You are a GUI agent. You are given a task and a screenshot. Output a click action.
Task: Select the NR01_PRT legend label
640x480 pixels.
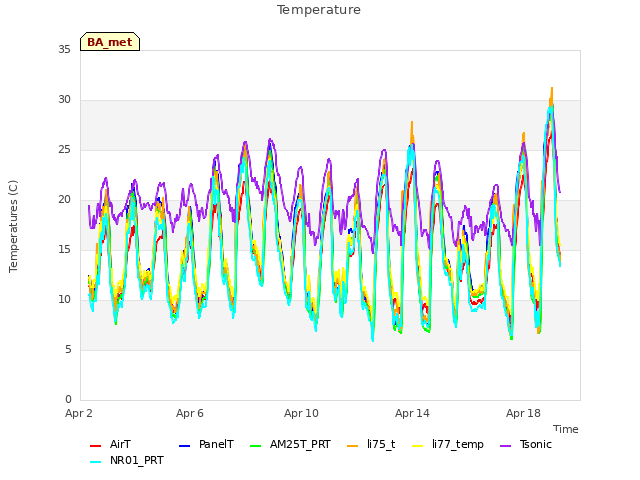[137, 460]
